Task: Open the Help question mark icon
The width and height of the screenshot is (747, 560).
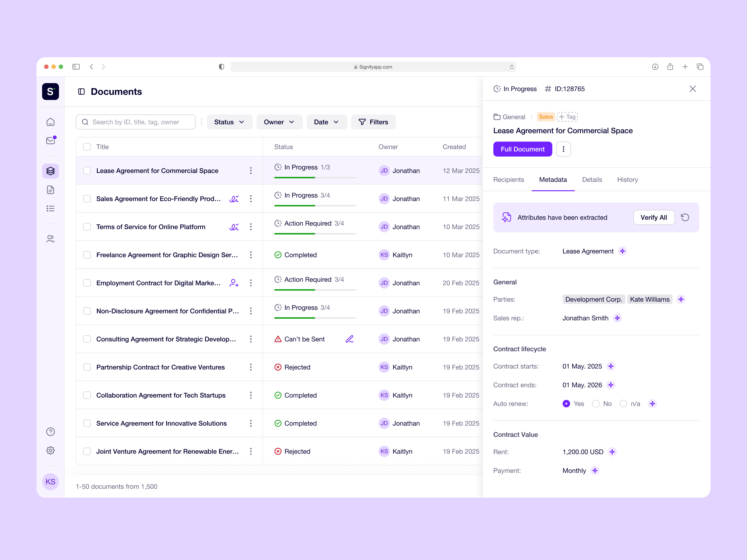Action: point(50,432)
